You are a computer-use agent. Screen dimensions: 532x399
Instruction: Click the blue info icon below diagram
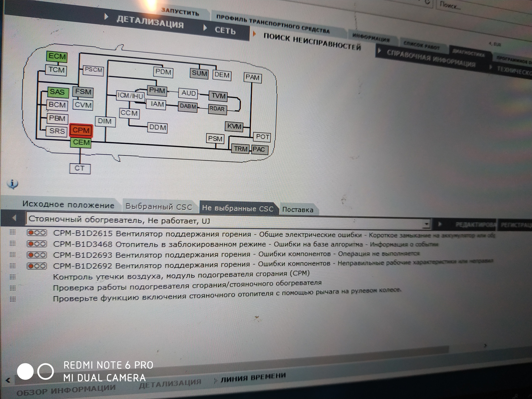coord(13,184)
